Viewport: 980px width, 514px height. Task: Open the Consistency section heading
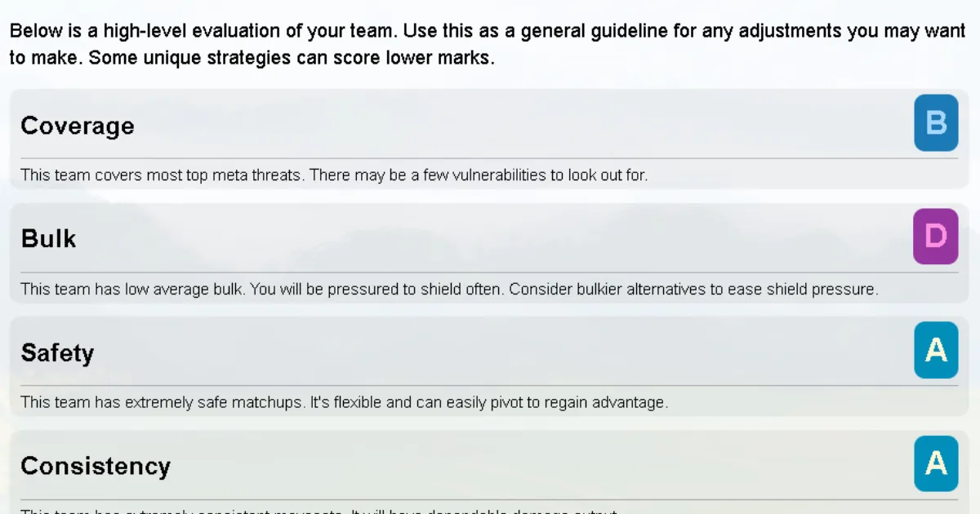coord(96,466)
